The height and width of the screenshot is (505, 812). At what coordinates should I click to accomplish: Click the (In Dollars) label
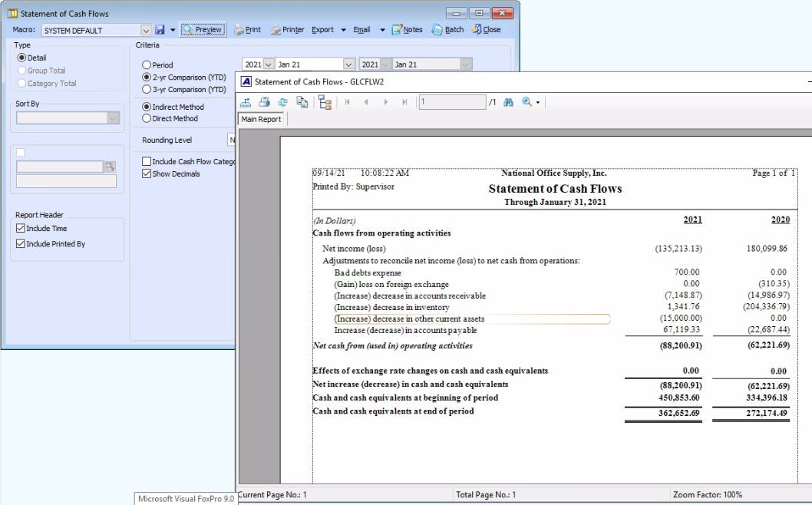[334, 220]
